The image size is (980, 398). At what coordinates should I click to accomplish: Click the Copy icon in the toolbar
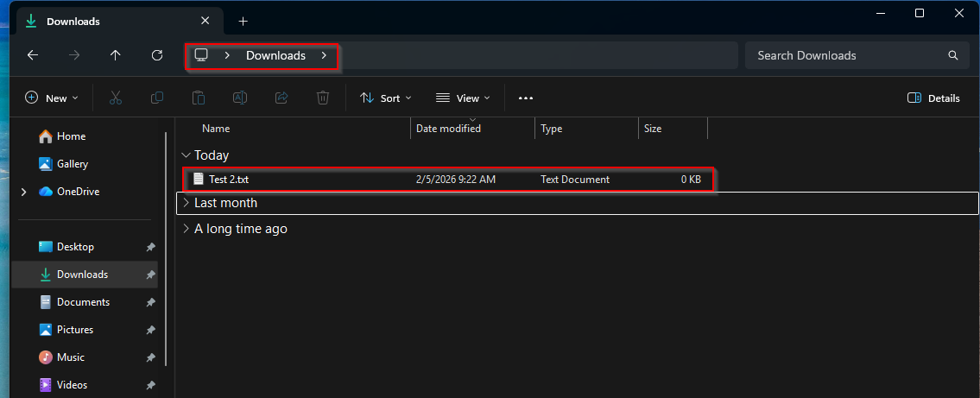coord(157,98)
